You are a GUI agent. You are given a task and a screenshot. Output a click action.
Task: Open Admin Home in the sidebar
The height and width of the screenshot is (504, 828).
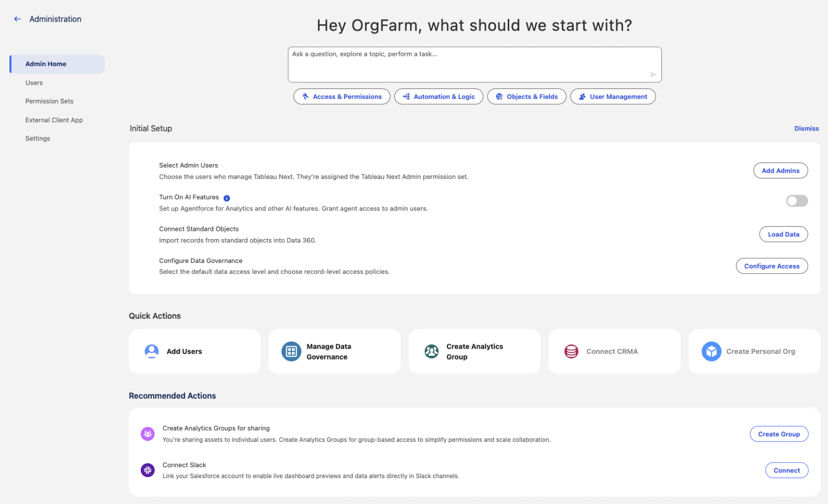(57, 64)
